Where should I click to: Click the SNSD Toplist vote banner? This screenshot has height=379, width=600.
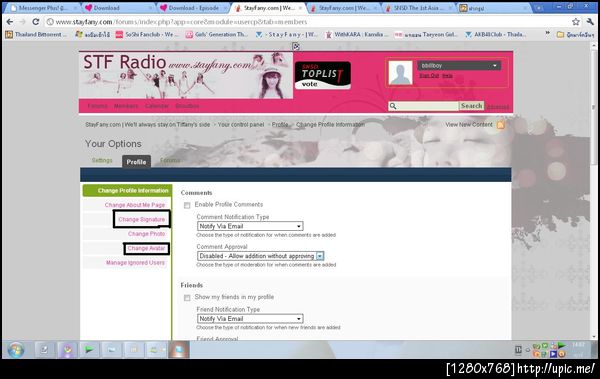(323, 75)
